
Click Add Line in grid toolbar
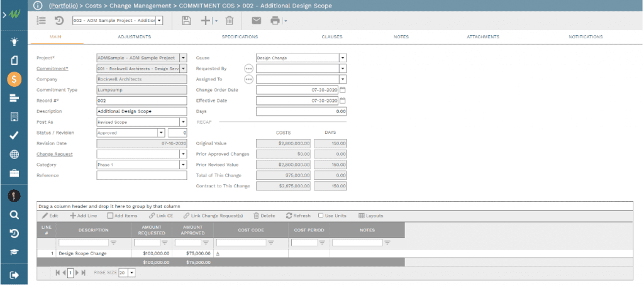pos(84,216)
